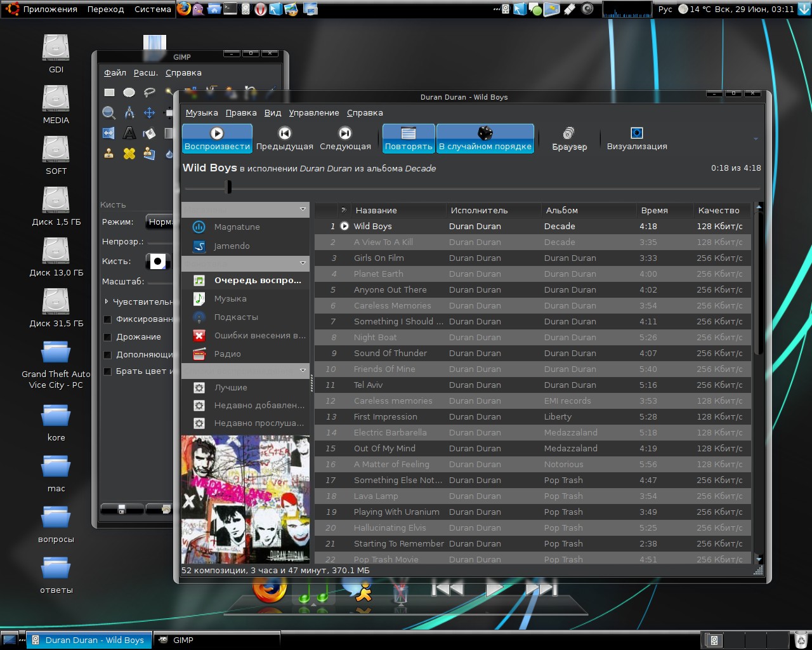The image size is (812, 650).
Task: Open Подкасты in the sidebar
Action: click(x=246, y=317)
